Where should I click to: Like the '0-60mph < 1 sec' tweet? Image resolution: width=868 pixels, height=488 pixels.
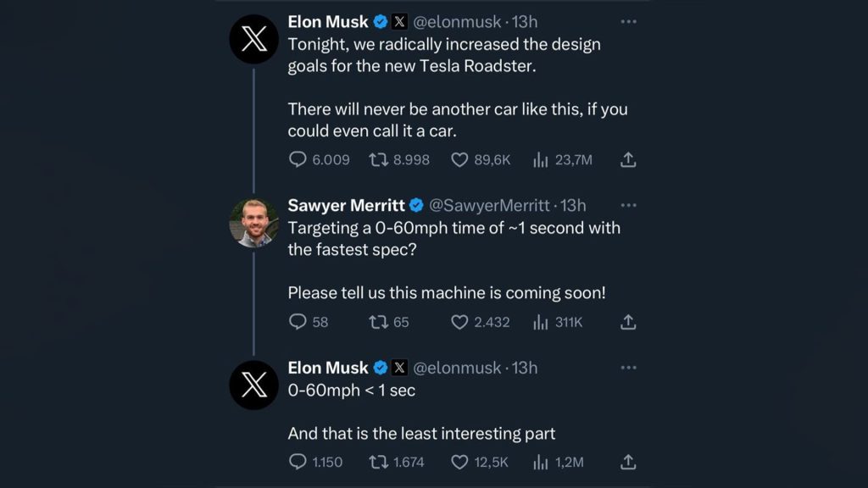pos(459,462)
